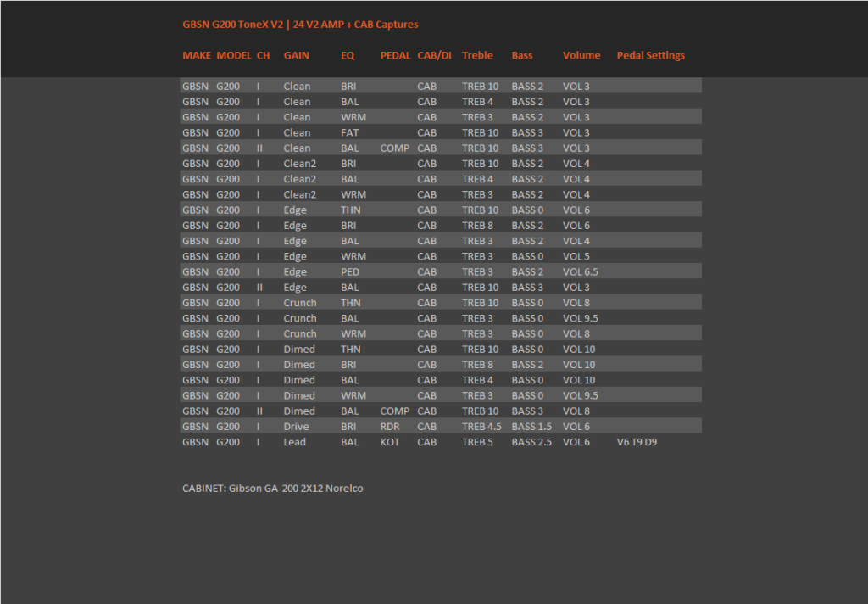This screenshot has width=868, height=604.
Task: Click the Clean BAL channel I row's TREB 4
Action: [477, 102]
